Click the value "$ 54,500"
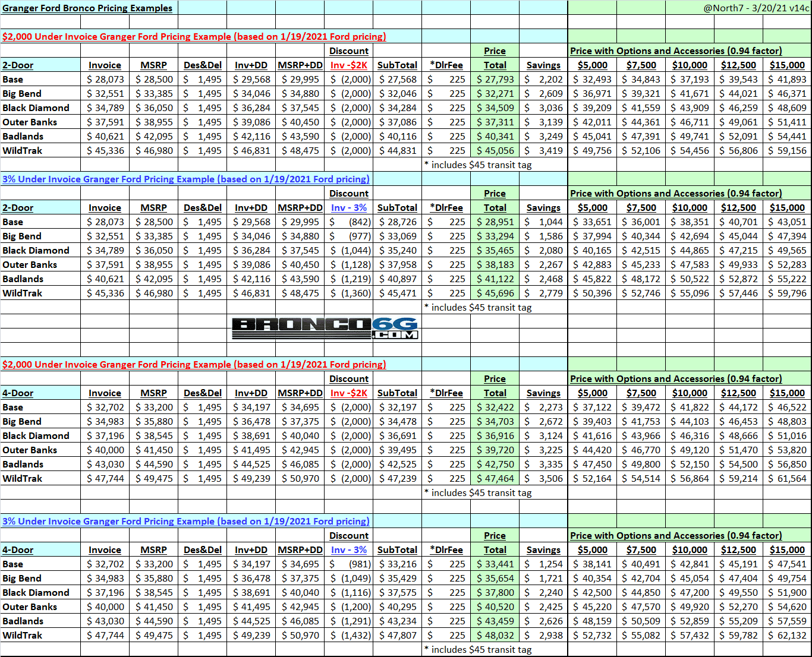This screenshot has width=812, height=657. [x=739, y=465]
